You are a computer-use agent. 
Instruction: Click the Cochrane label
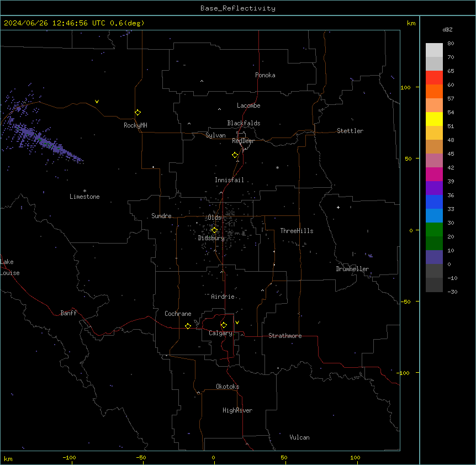(178, 314)
